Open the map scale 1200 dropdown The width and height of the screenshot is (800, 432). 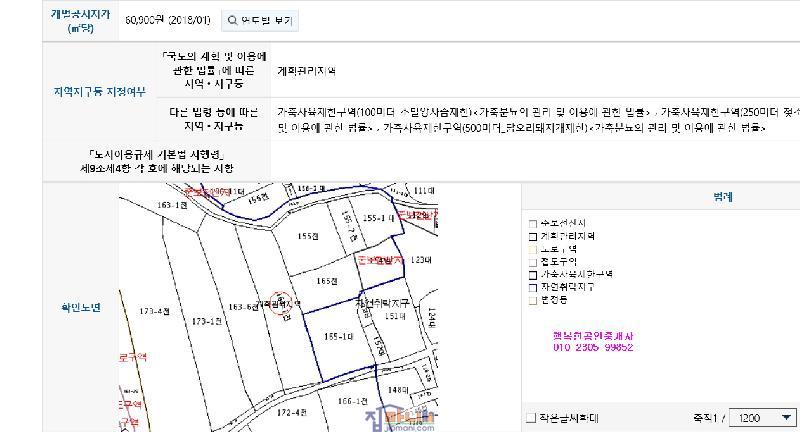click(763, 417)
